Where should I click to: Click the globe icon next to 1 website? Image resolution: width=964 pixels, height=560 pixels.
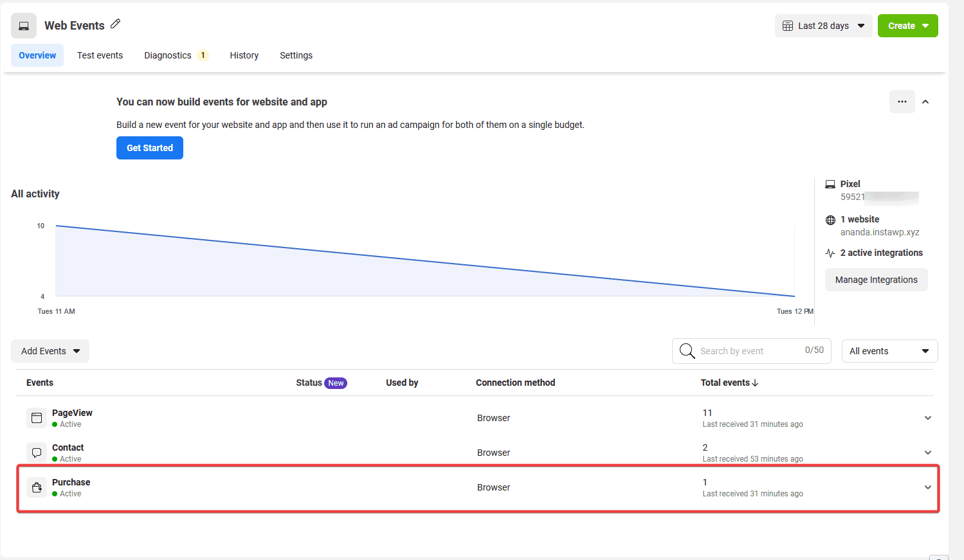(x=830, y=220)
